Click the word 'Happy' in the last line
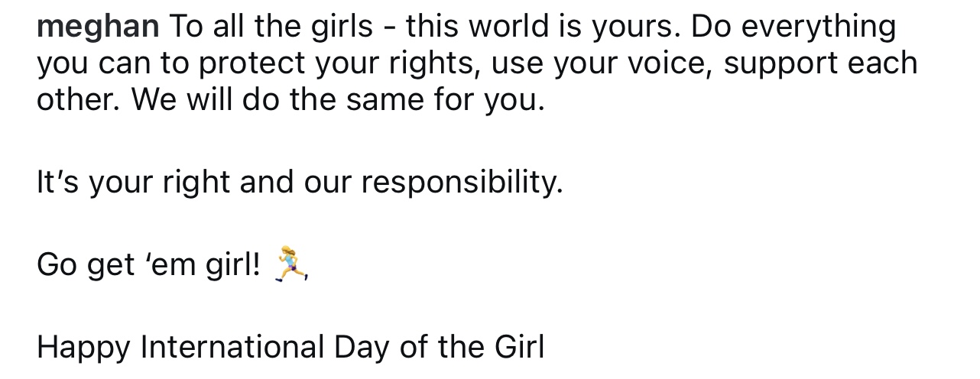Image resolution: width=980 pixels, height=379 pixels. click(84, 348)
